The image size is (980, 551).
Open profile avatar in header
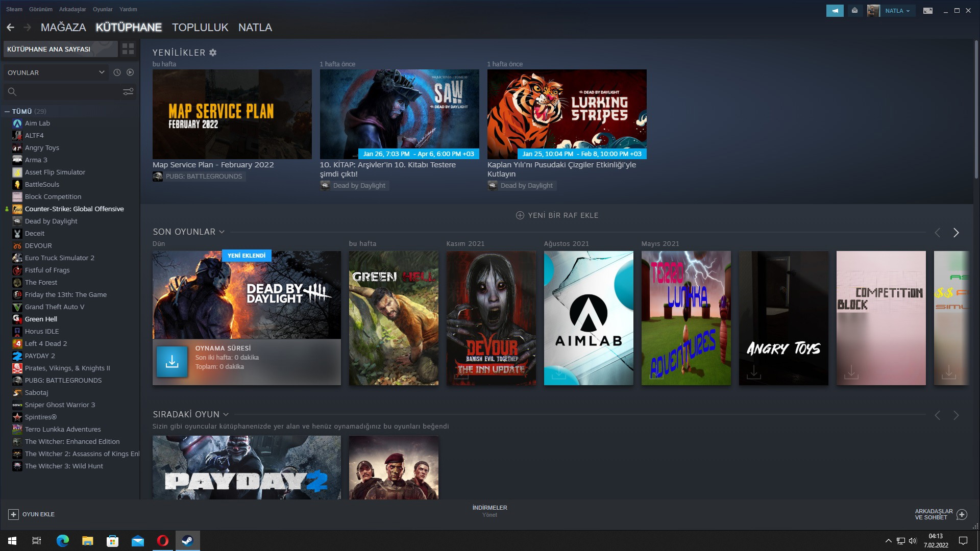coord(873,11)
